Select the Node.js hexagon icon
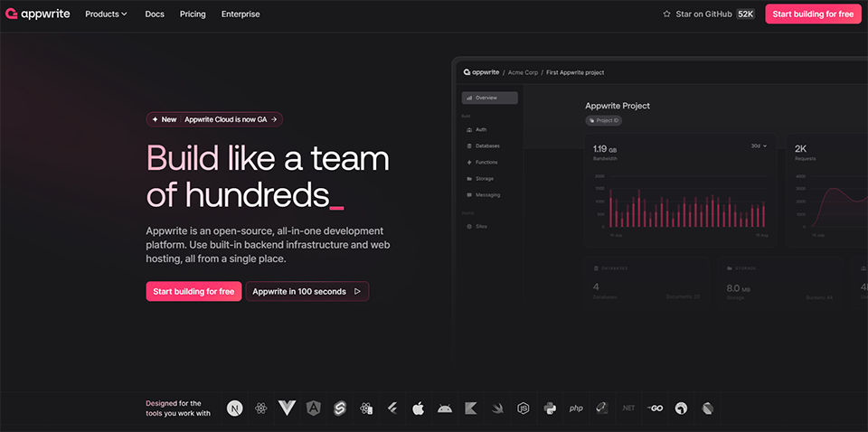This screenshot has height=432, width=868. pyautogui.click(x=524, y=409)
